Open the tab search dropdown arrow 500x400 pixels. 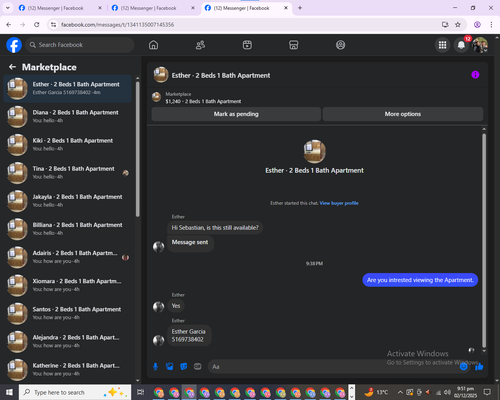(8, 8)
